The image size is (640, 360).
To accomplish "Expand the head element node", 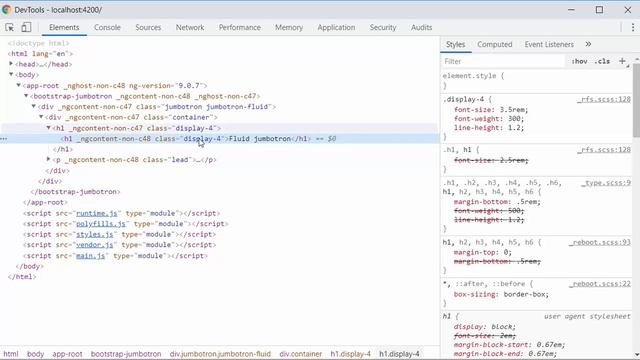I will 11,64.
